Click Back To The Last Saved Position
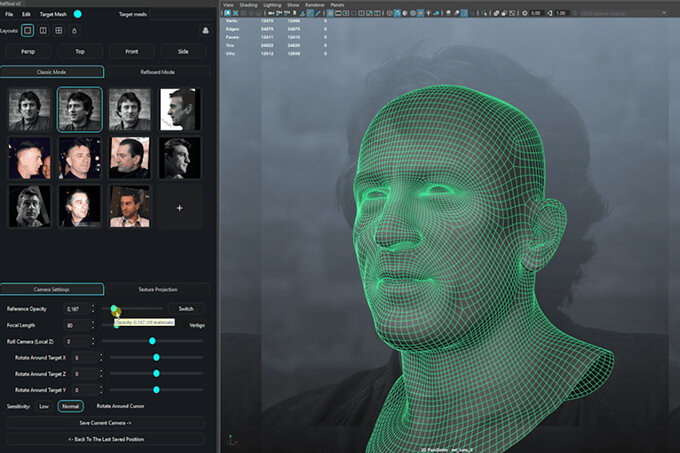 (105, 439)
